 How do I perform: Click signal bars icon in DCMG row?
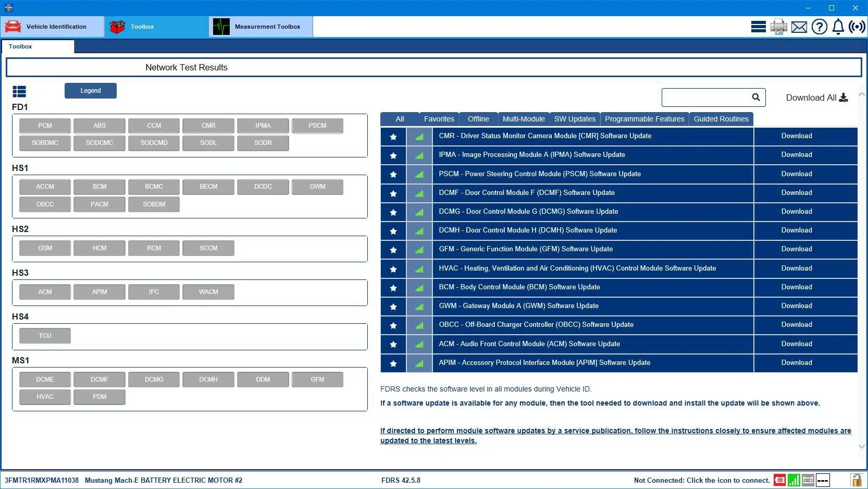[419, 212]
